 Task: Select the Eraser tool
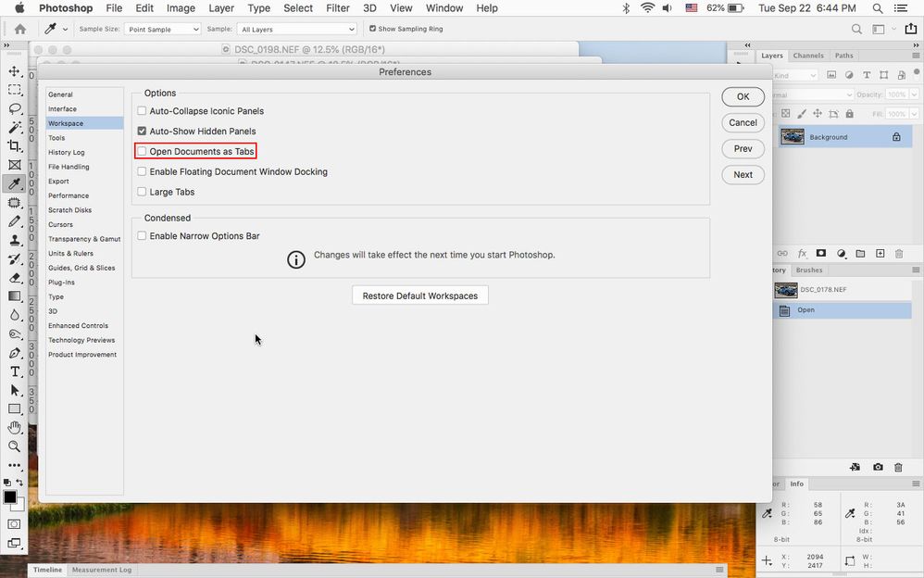(x=14, y=277)
